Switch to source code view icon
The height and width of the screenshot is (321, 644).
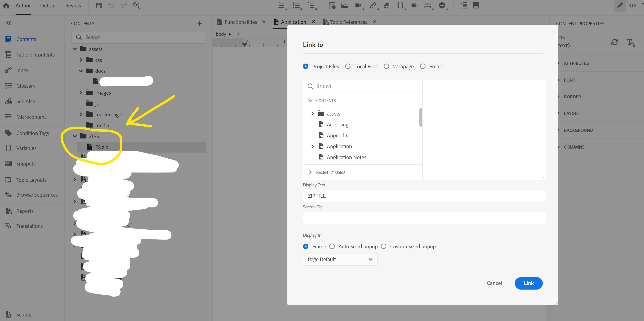pos(632,6)
